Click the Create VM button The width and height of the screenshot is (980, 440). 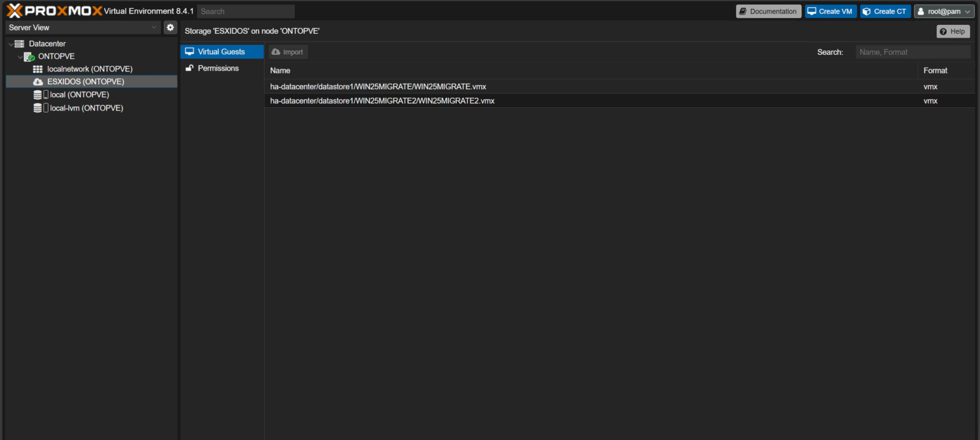[x=831, y=11]
